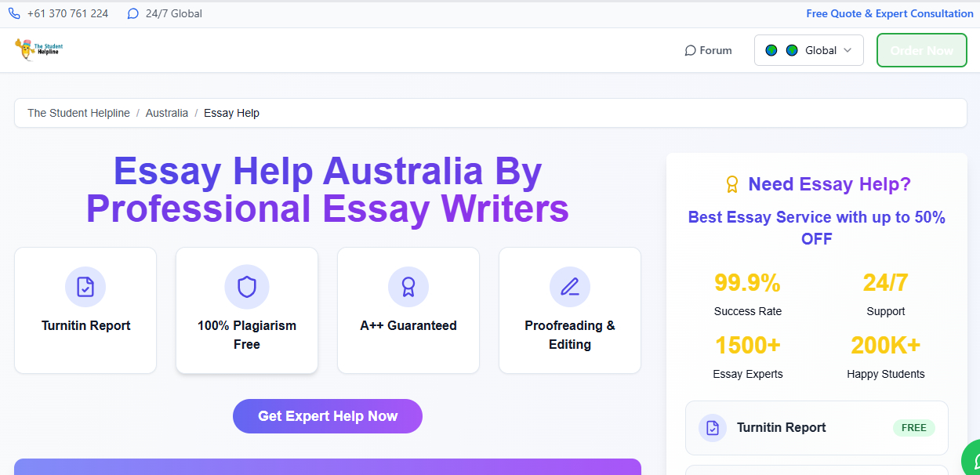The image size is (980, 475).
Task: Click the shield icon for 100% Plagiarism Free
Action: point(247,287)
